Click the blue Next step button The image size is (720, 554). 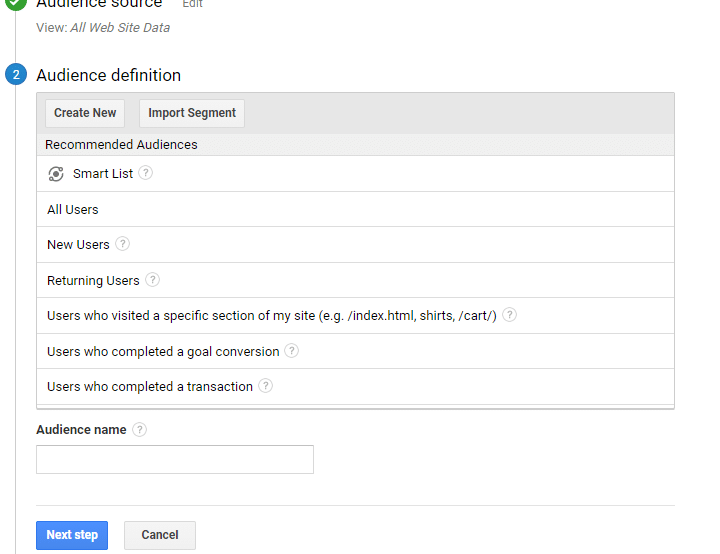[x=72, y=535]
